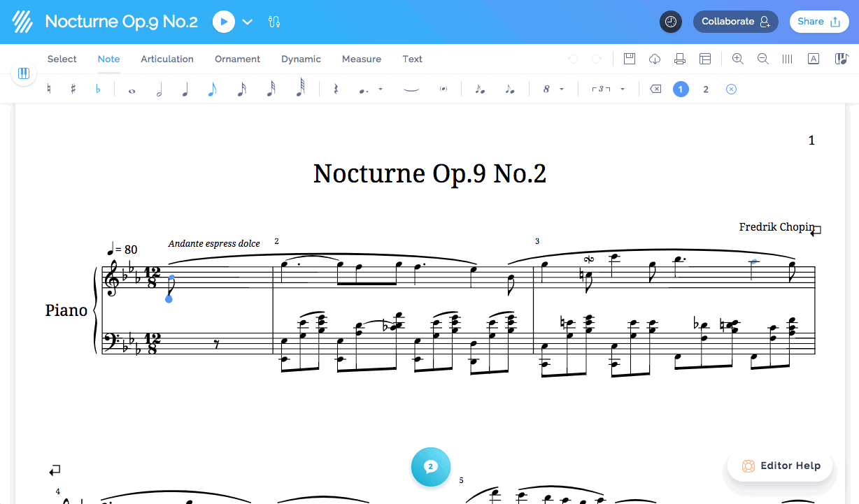The image size is (859, 504).
Task: Add a tie to the note
Action: click(411, 89)
